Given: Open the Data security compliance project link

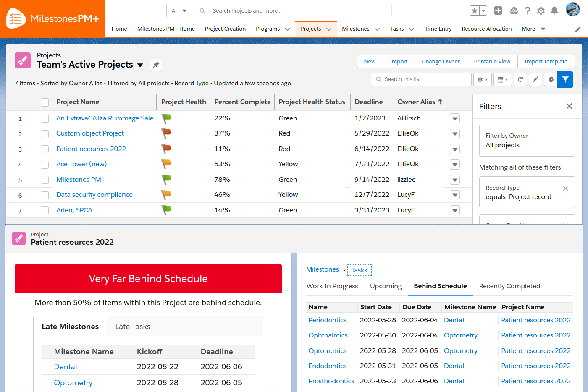Looking at the screenshot, I should point(94,195).
